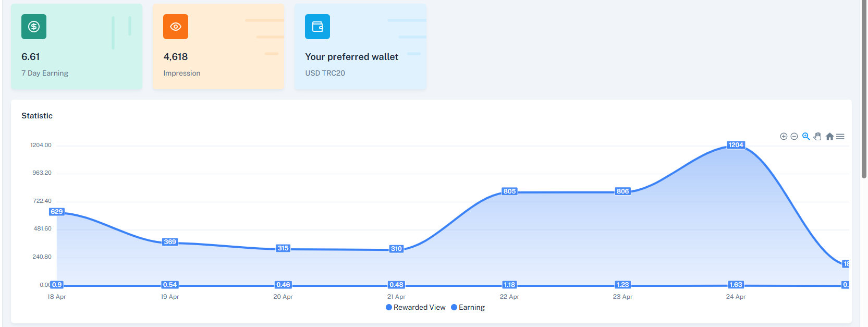The width and height of the screenshot is (868, 327).
Task: Click the chart zoom in plus icon
Action: point(784,137)
